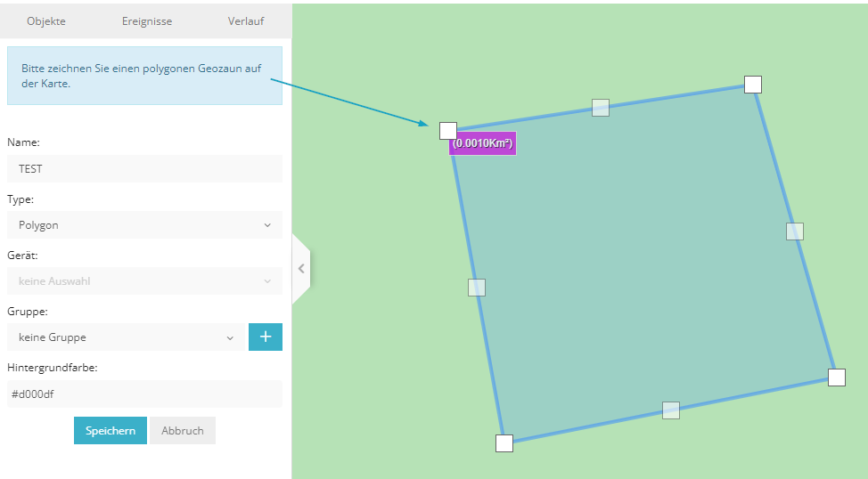Open the Ereignisse tab
This screenshot has width=868, height=479.
pos(147,21)
